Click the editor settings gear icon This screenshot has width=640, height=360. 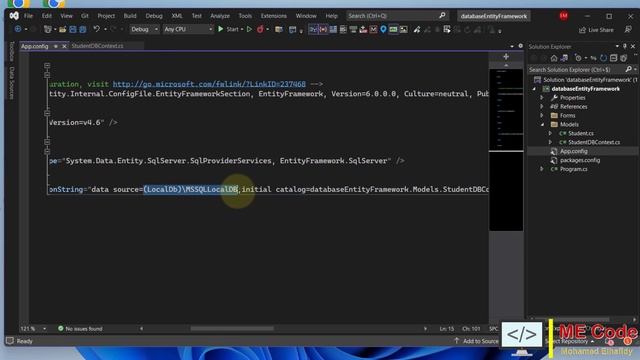point(520,46)
